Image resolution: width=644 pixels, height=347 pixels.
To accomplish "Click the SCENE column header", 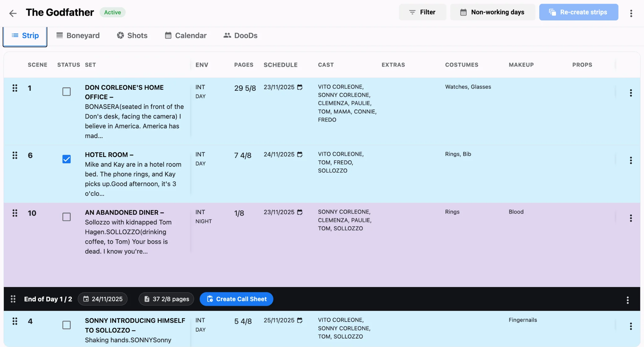I will click(37, 65).
